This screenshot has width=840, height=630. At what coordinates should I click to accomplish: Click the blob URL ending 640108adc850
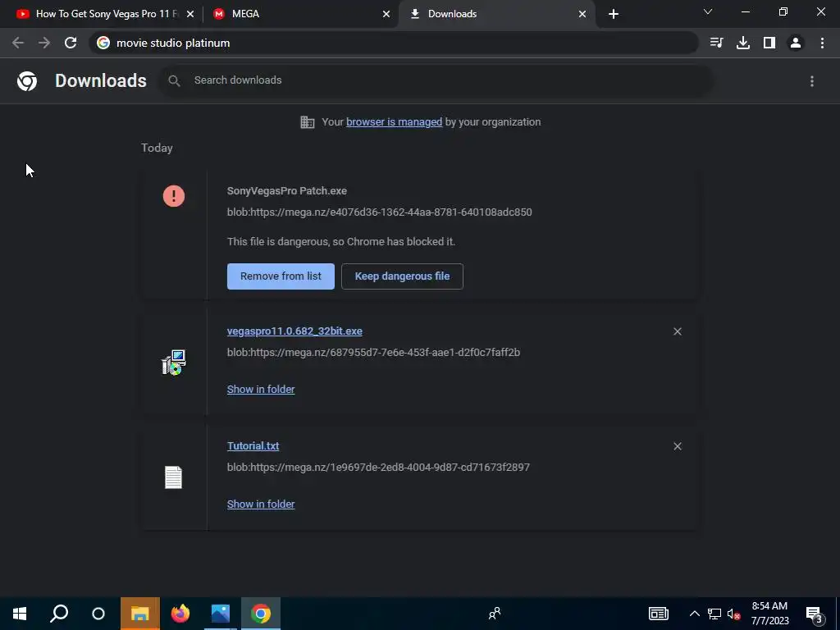tap(379, 212)
